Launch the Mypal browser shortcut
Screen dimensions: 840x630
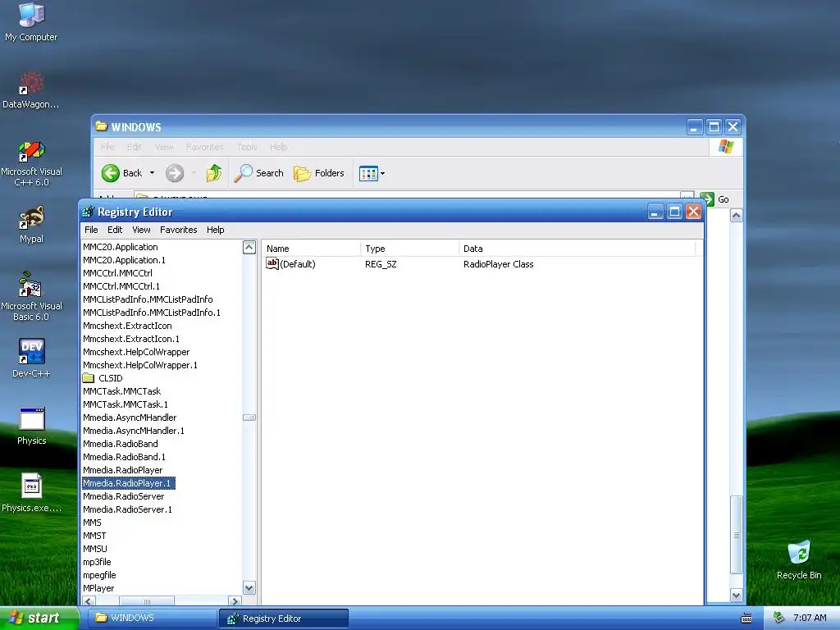(x=31, y=224)
